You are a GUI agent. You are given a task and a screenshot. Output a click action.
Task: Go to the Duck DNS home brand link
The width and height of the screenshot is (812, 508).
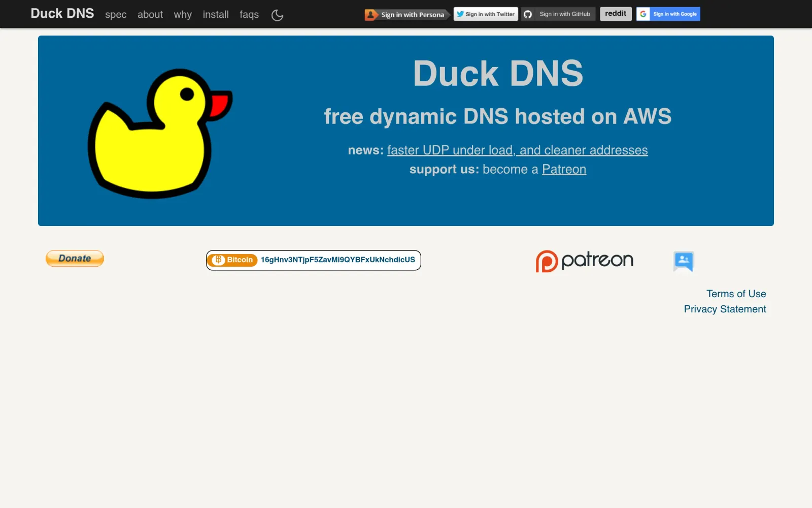click(x=62, y=14)
